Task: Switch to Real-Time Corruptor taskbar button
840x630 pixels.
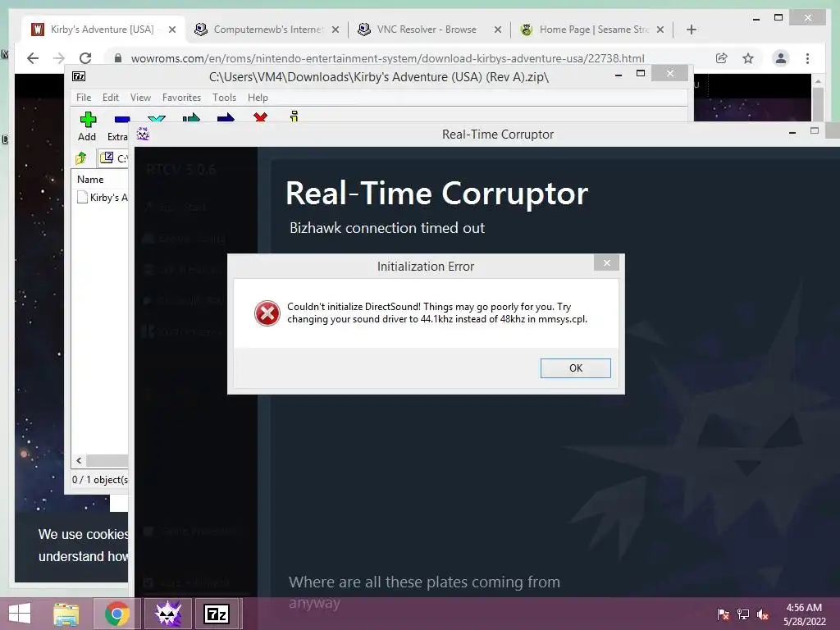Action: coord(167,614)
